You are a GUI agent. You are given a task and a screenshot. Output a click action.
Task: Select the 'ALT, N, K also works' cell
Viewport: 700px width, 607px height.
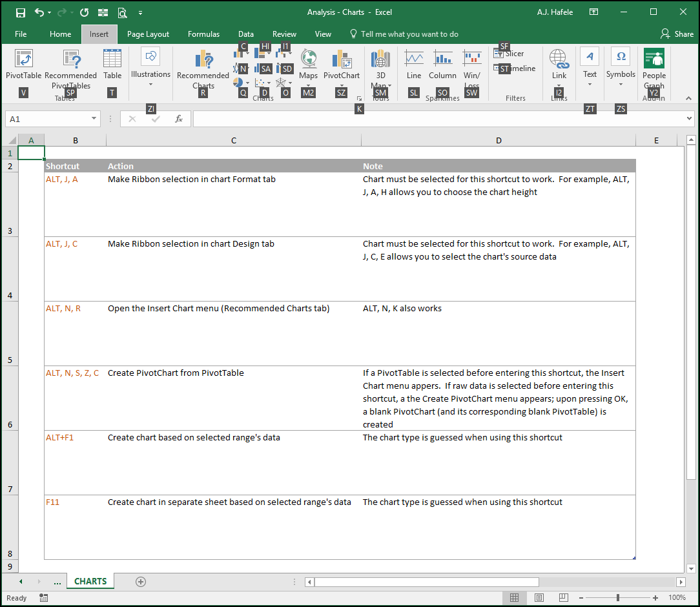[x=499, y=334]
